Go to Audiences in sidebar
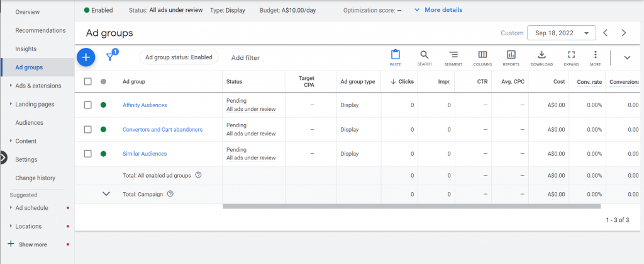This screenshot has height=264, width=644. coord(29,123)
